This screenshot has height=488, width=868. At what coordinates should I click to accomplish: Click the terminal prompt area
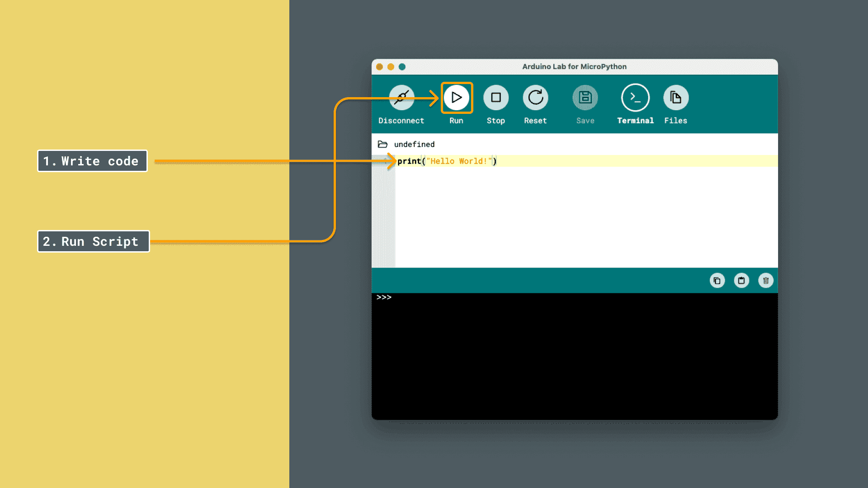[x=574, y=352]
